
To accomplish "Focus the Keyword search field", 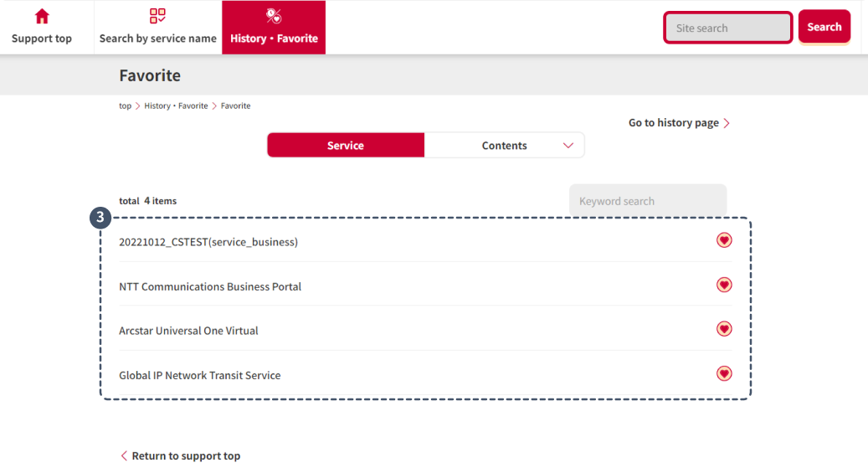I will 648,201.
